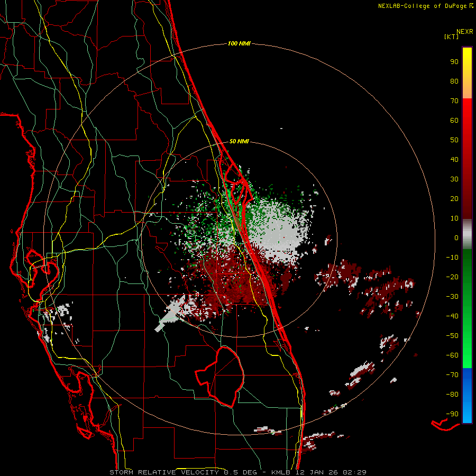This screenshot has height=476, width=476.
Task: Select the 80 value on velocity scale
Action: (454, 81)
